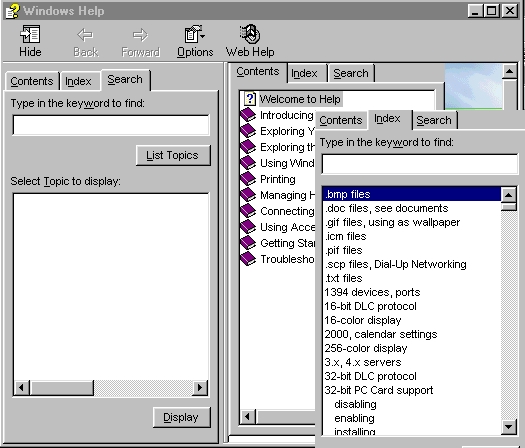Click the book icon beside Managing H

click(248, 195)
